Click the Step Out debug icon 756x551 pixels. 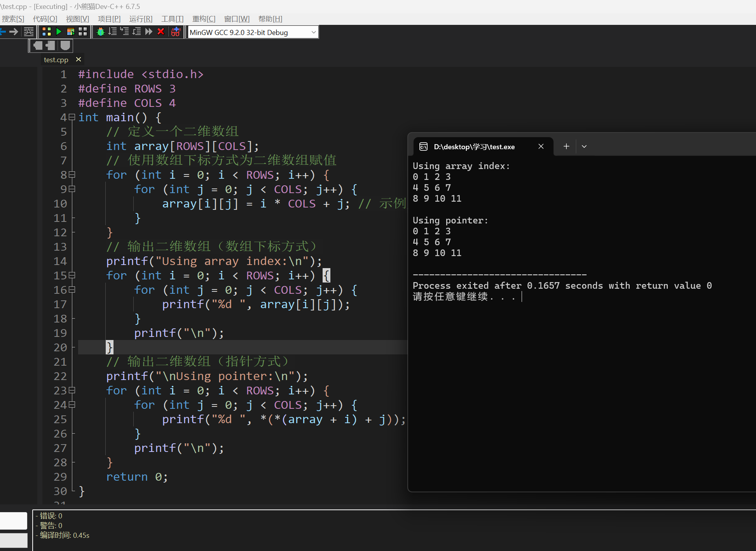136,32
